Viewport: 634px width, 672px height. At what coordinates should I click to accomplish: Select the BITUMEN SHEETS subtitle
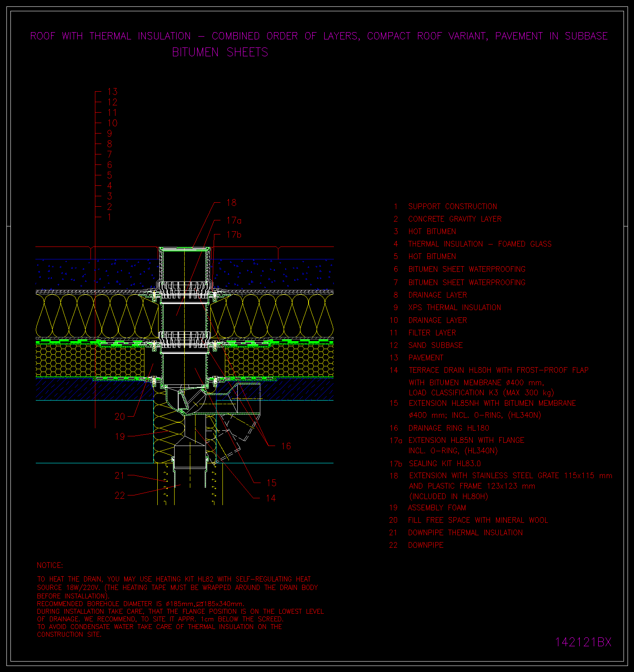(x=220, y=52)
